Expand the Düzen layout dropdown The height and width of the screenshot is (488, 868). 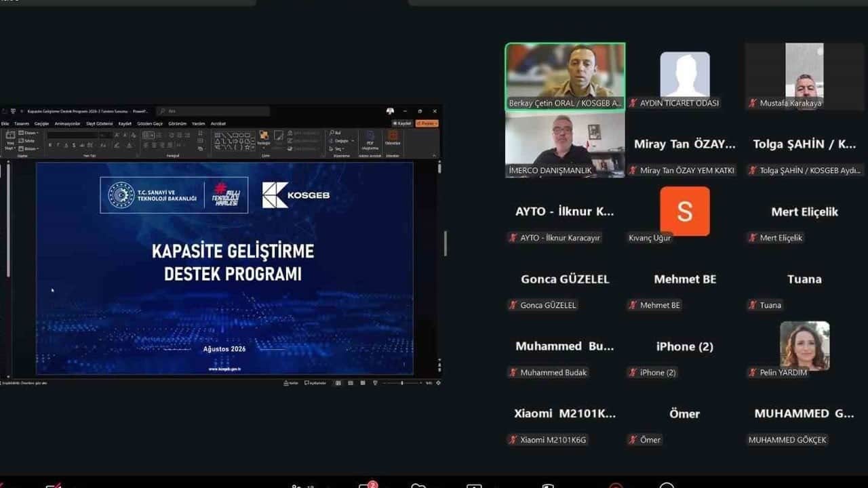[28, 133]
